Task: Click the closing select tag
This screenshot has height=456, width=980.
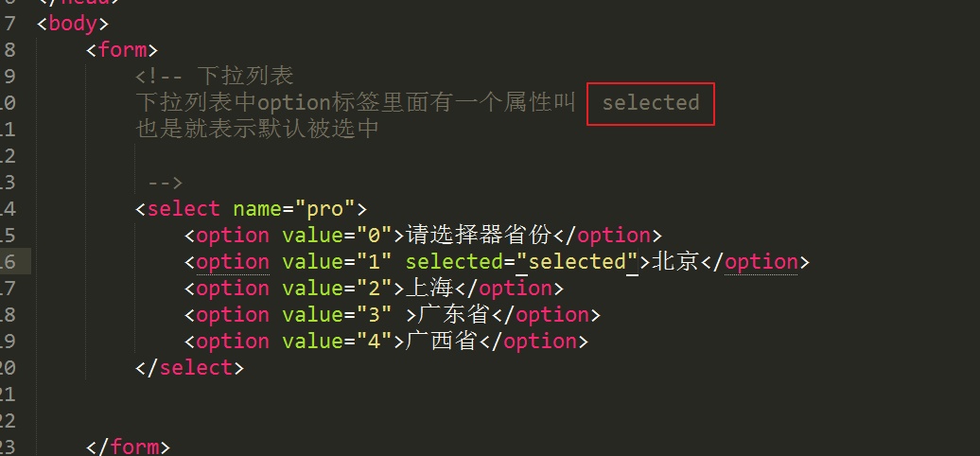Action: click(x=189, y=367)
